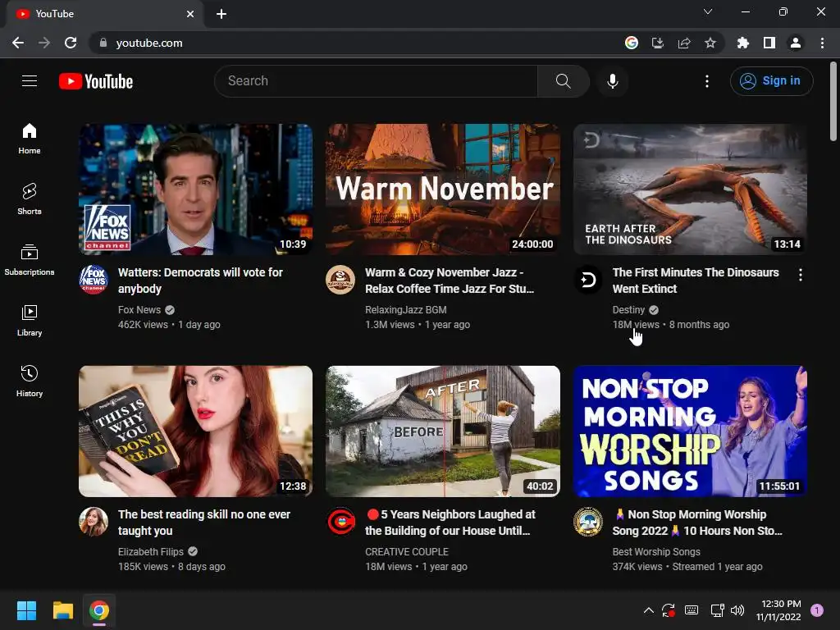
Task: Open History in the sidebar
Action: coord(30,381)
